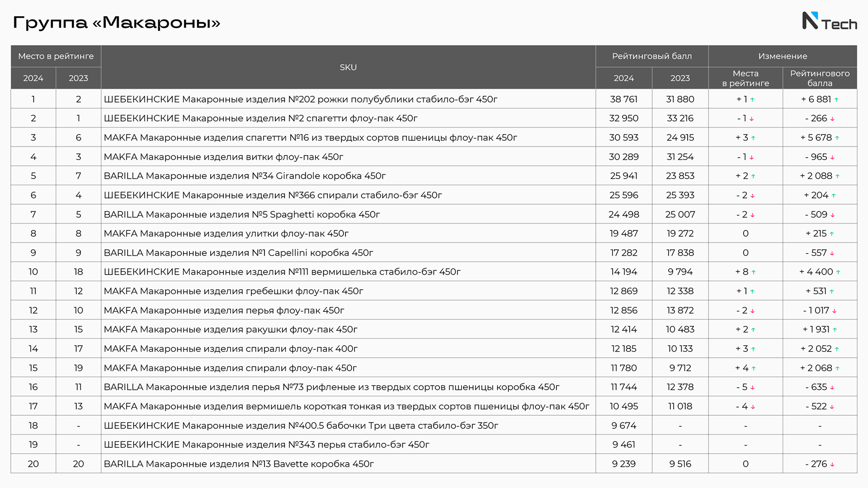Select the BARILLA №34 Girandole SKU

(245, 176)
